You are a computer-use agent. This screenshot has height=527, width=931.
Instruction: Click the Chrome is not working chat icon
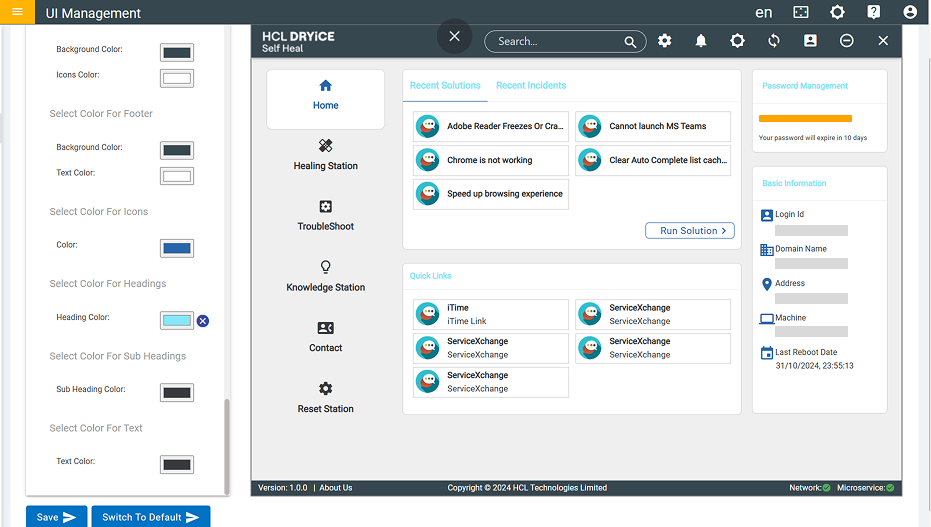click(x=428, y=160)
